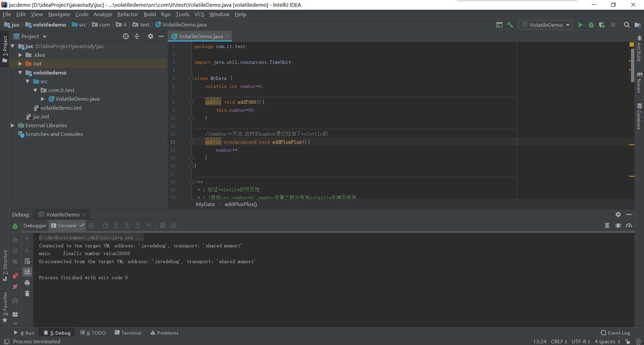Toggle code folding for the addTO60 method
644x345 pixels.
(192, 102)
